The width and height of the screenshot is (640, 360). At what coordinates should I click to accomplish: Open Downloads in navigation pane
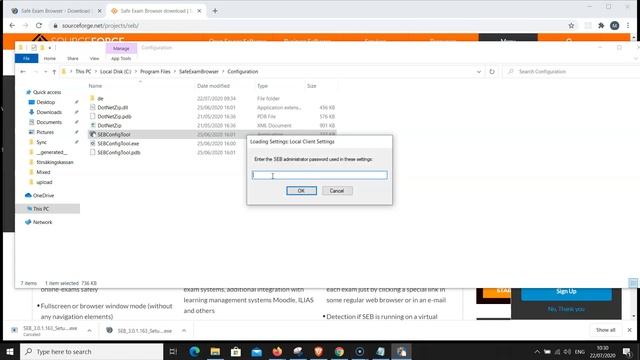[49, 112]
